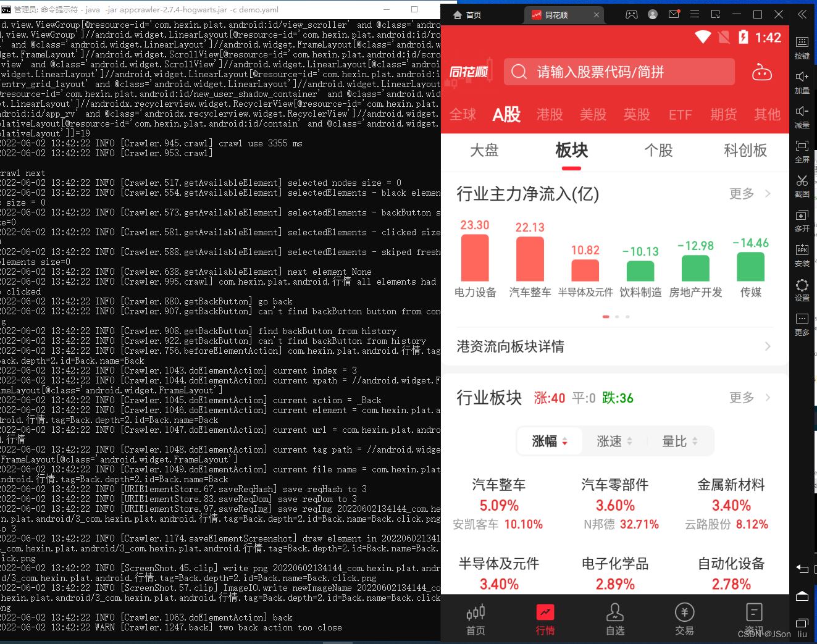Select 行情 in the bottom navigation
The image size is (817, 644).
(545, 620)
